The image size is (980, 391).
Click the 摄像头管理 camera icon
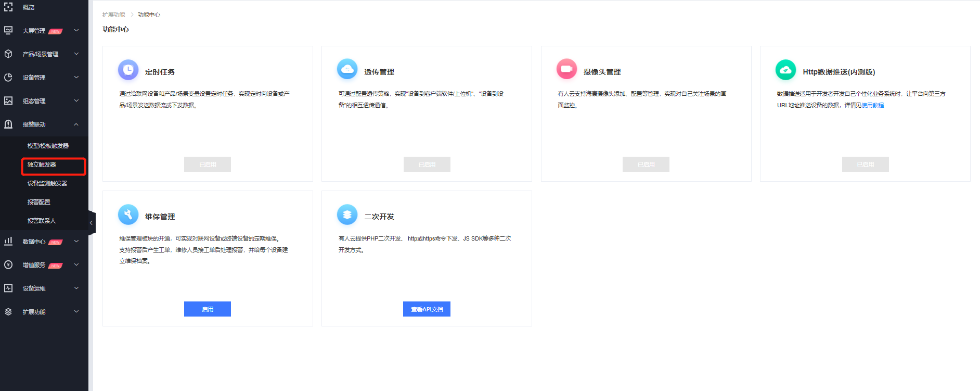[566, 69]
